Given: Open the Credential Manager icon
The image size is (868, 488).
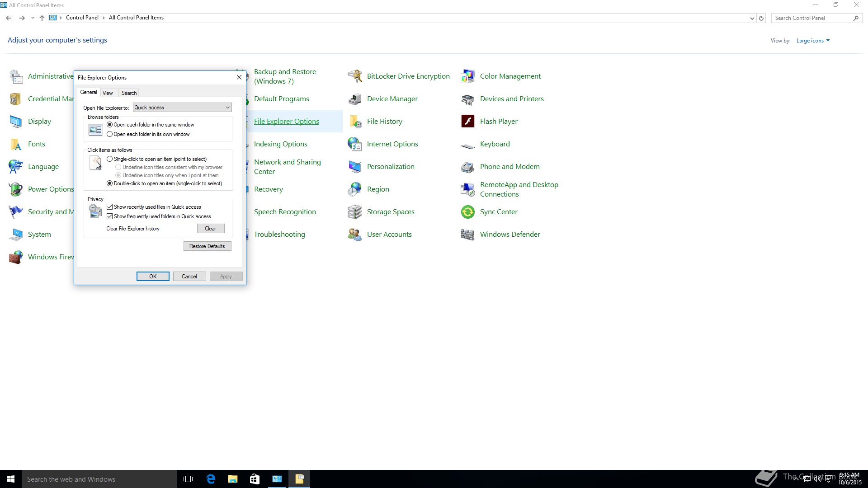Looking at the screenshot, I should 16,99.
